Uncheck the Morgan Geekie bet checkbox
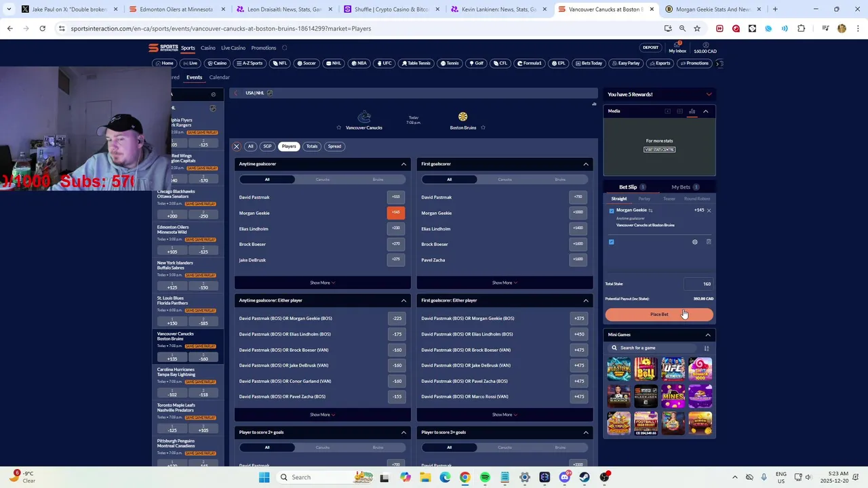 (x=612, y=211)
